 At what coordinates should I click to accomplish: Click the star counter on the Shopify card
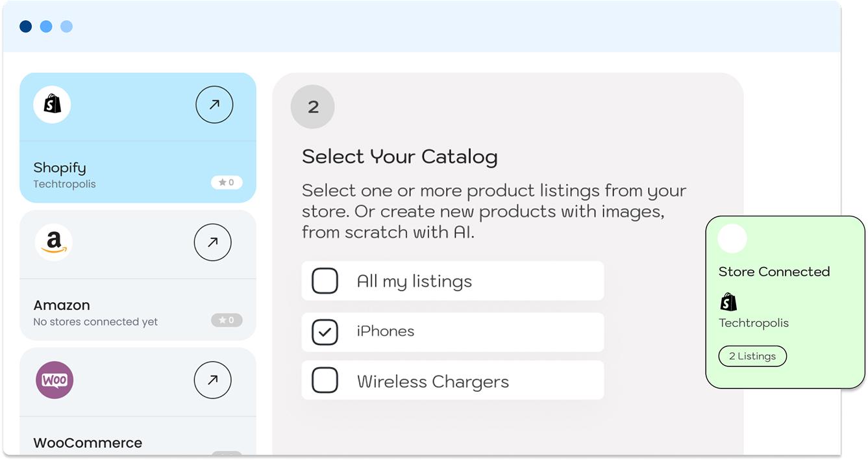pos(227,183)
